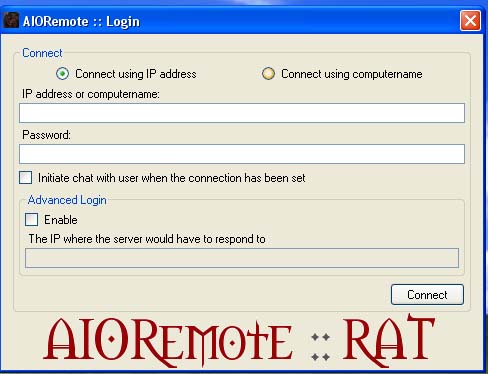Click the 'Password:' label text
The image size is (488, 374).
point(46,135)
